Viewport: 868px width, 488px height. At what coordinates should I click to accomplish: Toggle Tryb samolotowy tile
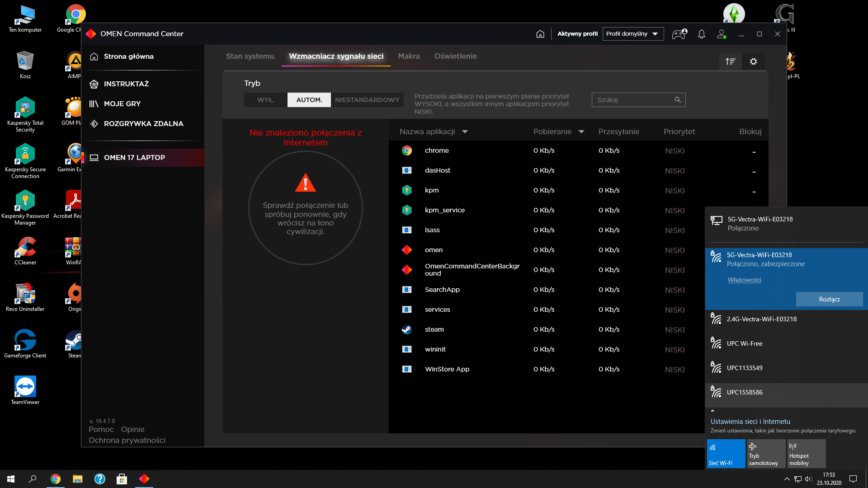coord(766,454)
